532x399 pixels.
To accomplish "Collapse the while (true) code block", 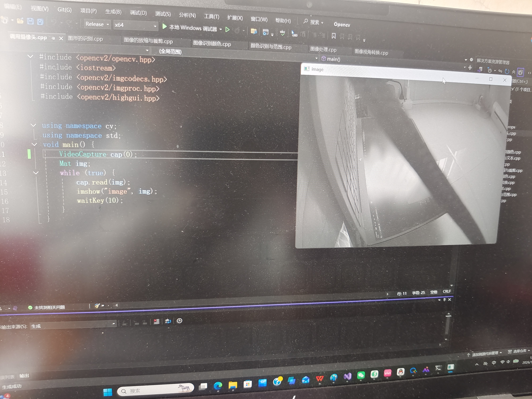I will 36,173.
